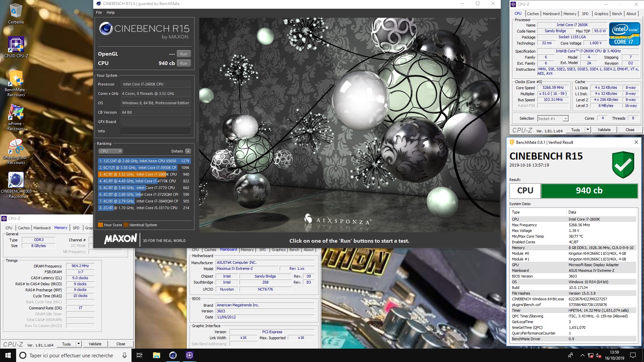
Task: Click the Cortana search circle icon
Action: coord(23,355)
